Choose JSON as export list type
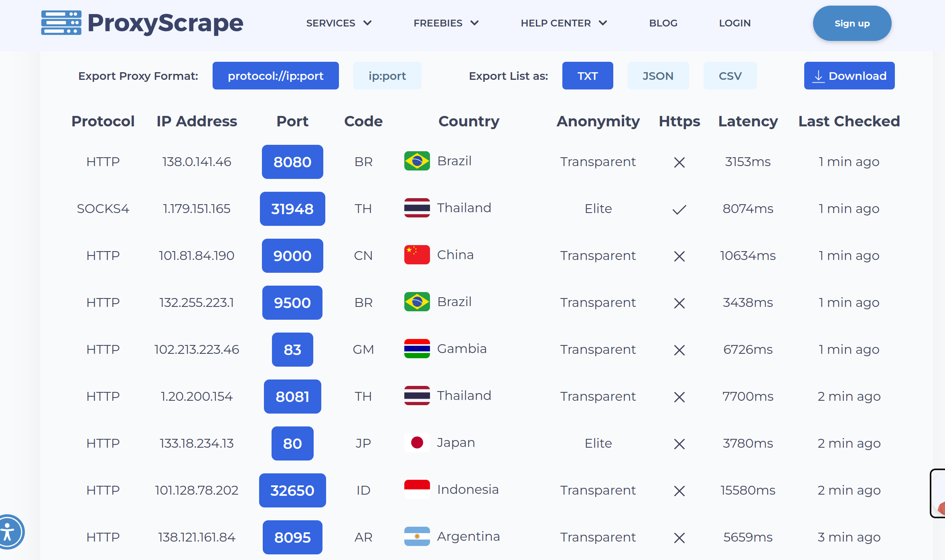945x560 pixels. [658, 76]
